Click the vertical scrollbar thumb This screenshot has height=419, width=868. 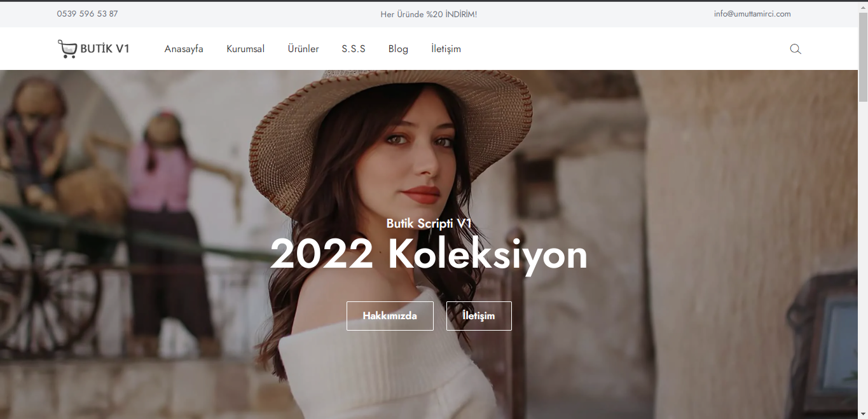[x=863, y=57]
